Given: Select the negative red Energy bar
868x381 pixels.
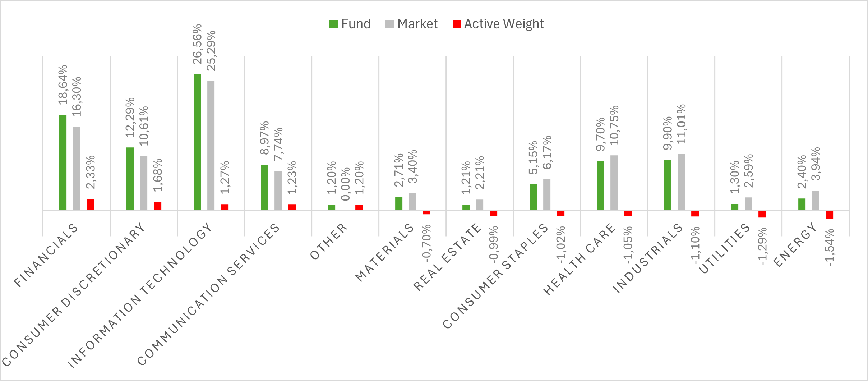Looking at the screenshot, I should tap(829, 215).
